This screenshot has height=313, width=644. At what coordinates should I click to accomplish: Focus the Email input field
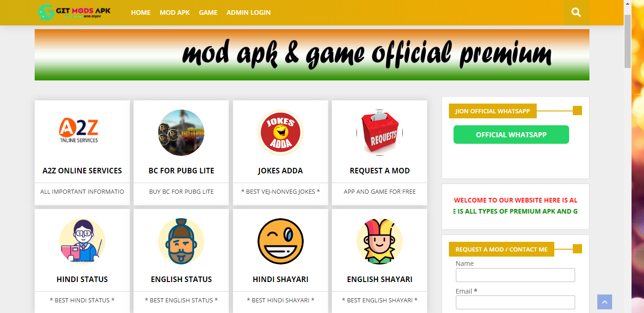point(515,302)
